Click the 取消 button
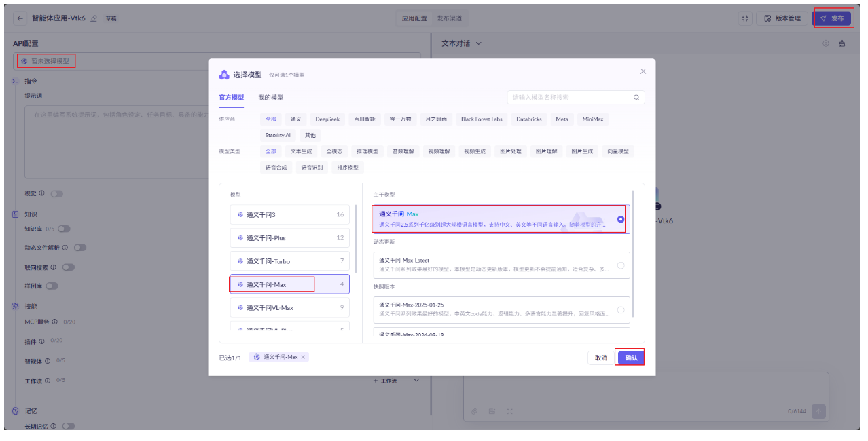 point(601,358)
